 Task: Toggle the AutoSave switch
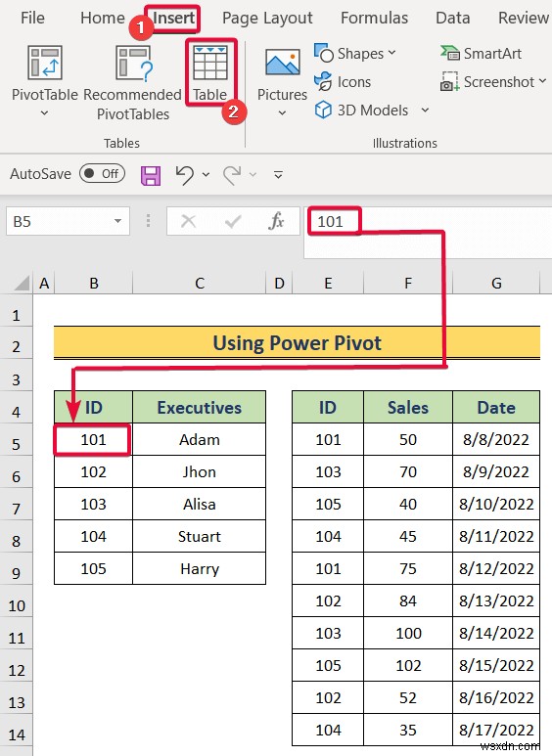coord(103,173)
